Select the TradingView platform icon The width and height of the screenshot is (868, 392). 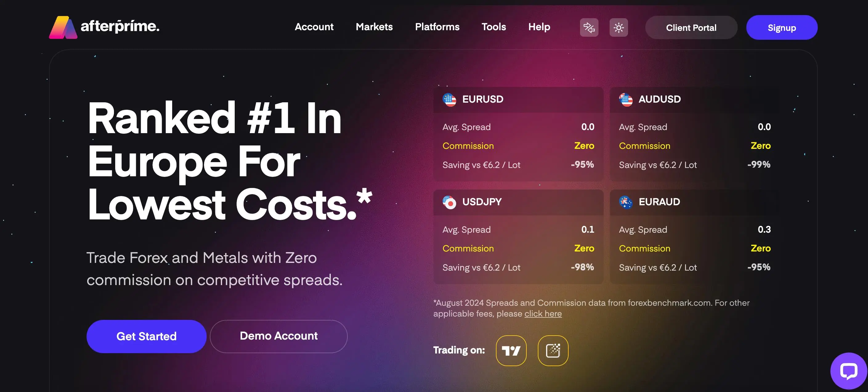(511, 350)
